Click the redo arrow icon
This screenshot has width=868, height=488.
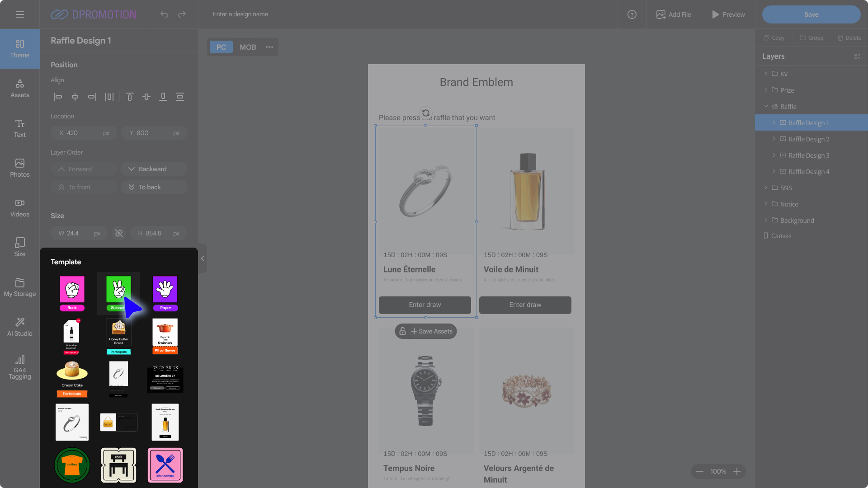182,14
